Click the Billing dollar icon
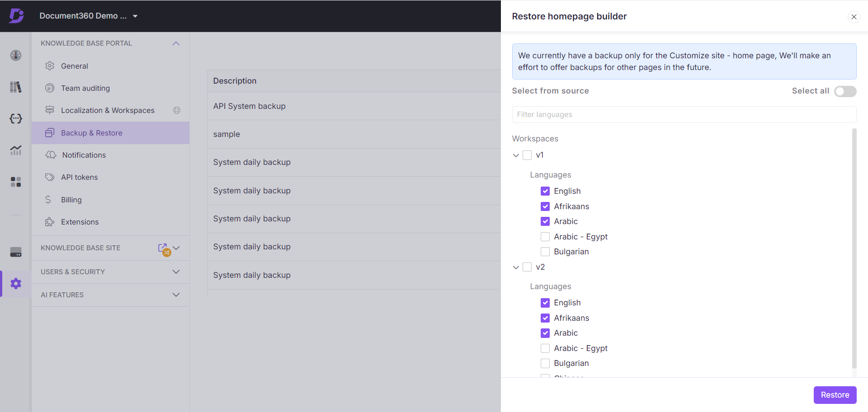This screenshot has height=412, width=868. (48, 199)
